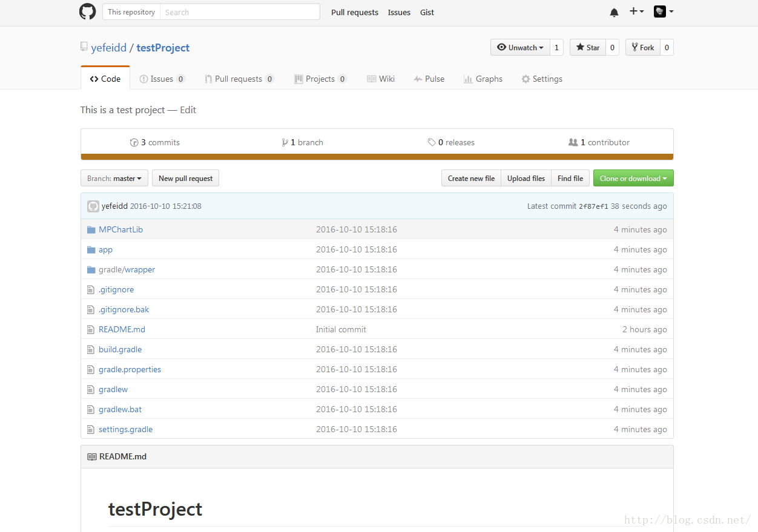Screen dimensions: 758x532
Task: Focus the Search input field
Action: (x=240, y=11)
